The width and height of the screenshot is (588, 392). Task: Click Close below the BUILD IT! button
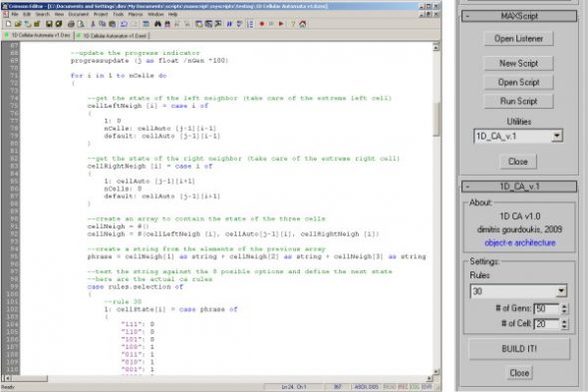[x=519, y=373]
